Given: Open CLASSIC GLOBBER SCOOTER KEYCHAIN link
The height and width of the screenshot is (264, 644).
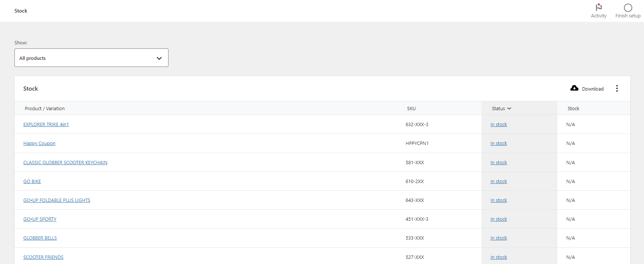Looking at the screenshot, I should 65,163.
